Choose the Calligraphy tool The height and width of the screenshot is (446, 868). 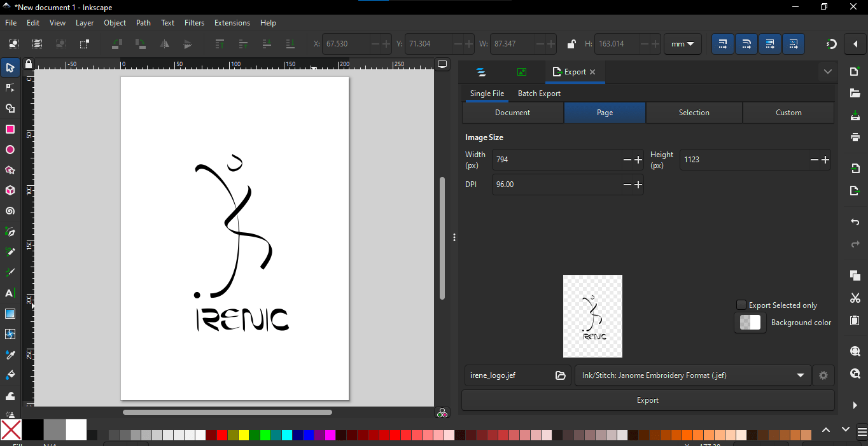pyautogui.click(x=10, y=273)
